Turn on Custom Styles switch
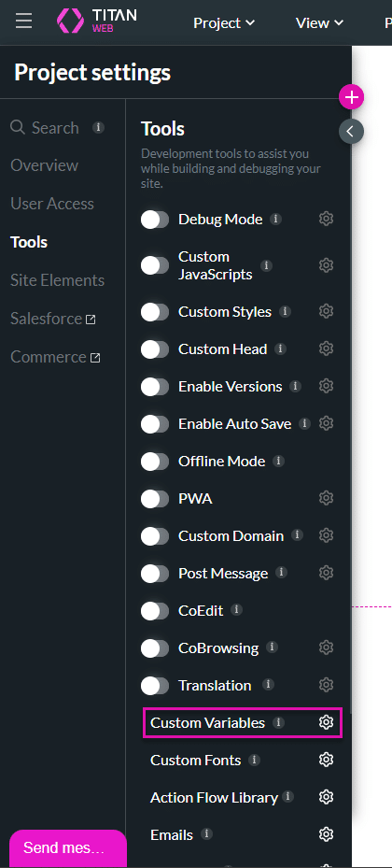 pos(155,312)
